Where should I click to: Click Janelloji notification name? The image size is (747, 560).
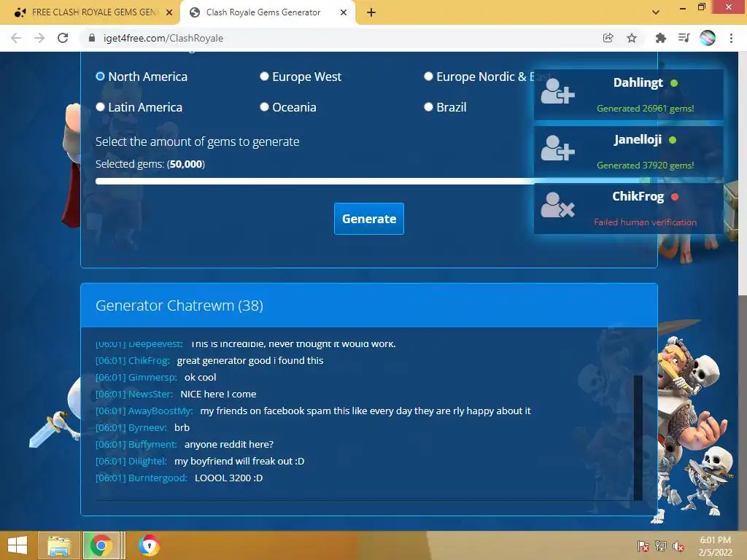coord(638,139)
